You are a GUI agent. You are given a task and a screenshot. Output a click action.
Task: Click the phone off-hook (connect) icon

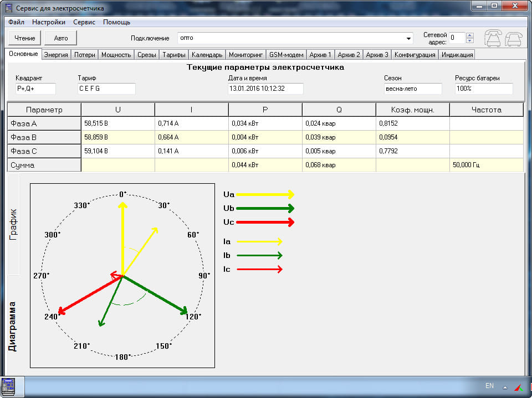coord(493,38)
